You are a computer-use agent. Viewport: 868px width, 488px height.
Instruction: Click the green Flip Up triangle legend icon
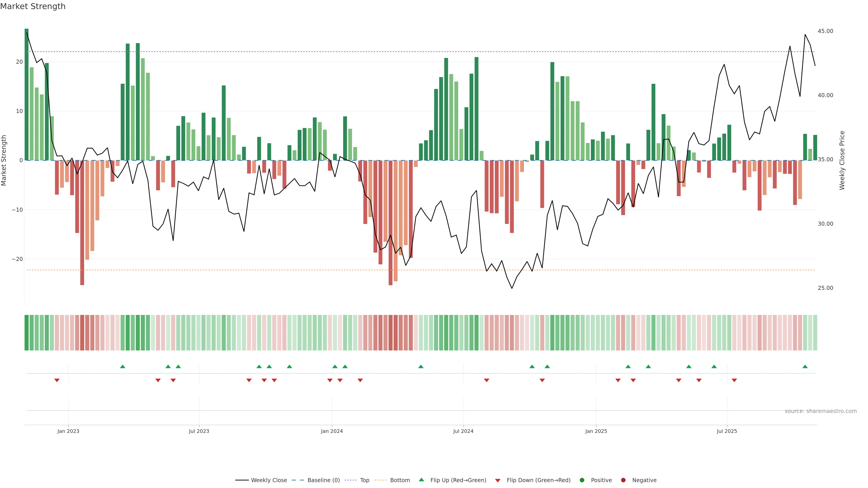point(421,480)
